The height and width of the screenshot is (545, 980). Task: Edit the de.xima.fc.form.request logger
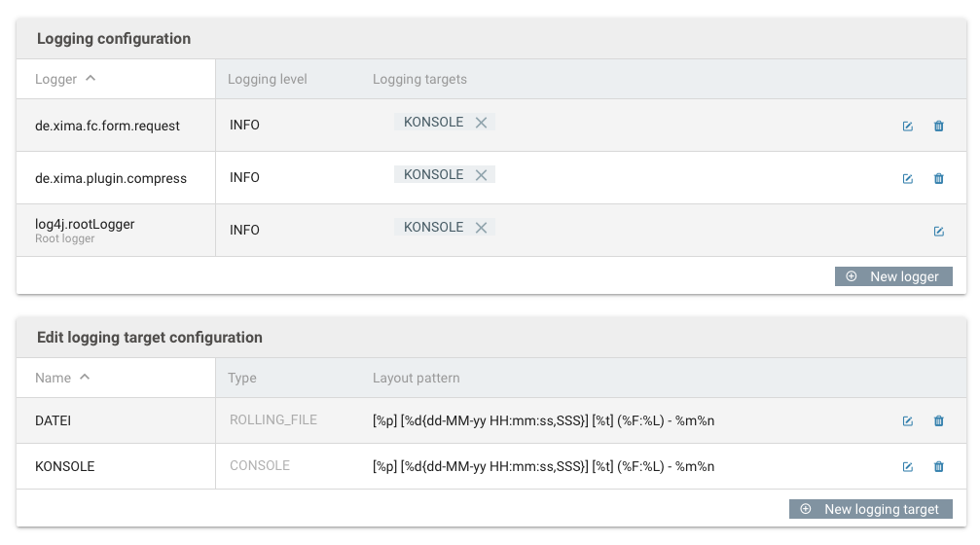[908, 127]
